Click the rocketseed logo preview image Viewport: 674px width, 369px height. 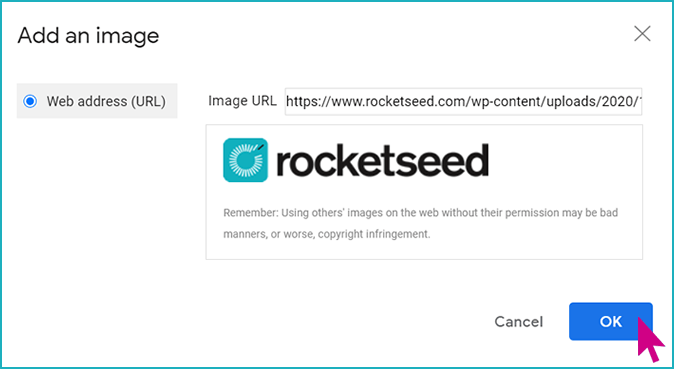[x=355, y=160]
